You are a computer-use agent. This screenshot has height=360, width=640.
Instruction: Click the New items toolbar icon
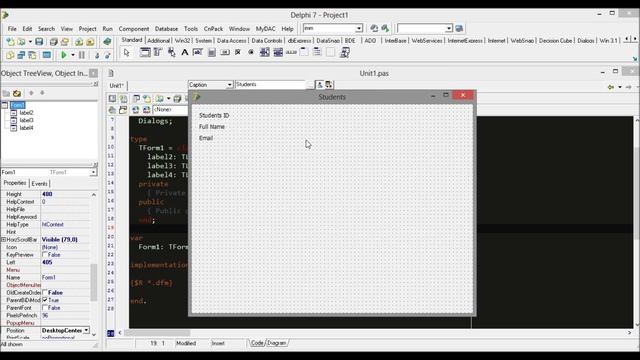[x=10, y=42]
